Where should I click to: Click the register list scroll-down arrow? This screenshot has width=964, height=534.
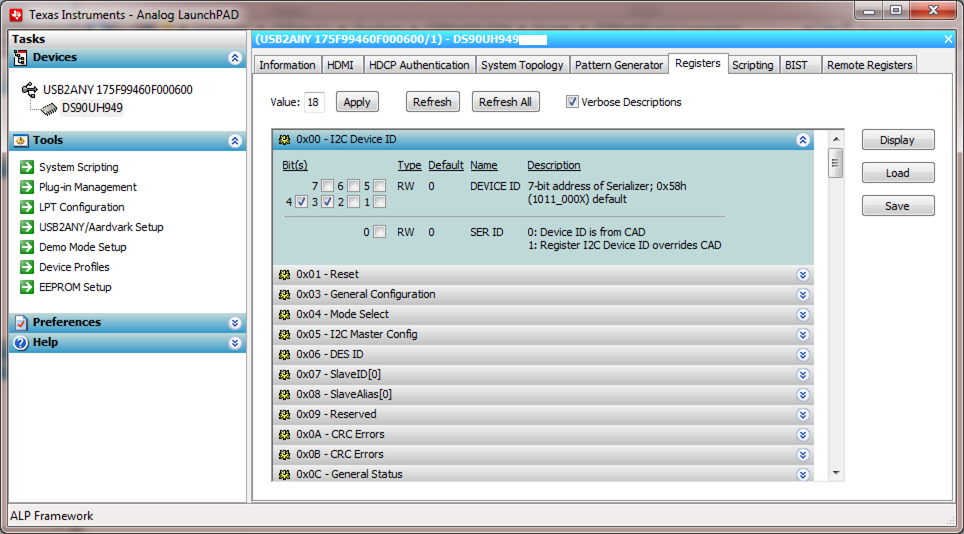(x=836, y=473)
